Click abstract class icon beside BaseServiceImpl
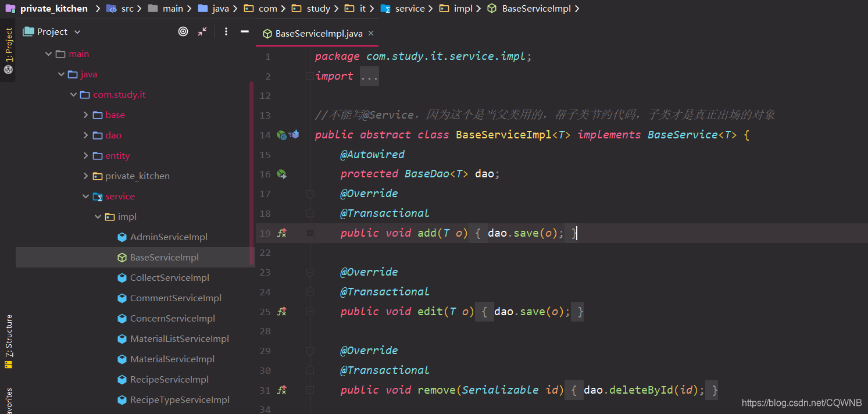The image size is (868, 414). pos(122,258)
